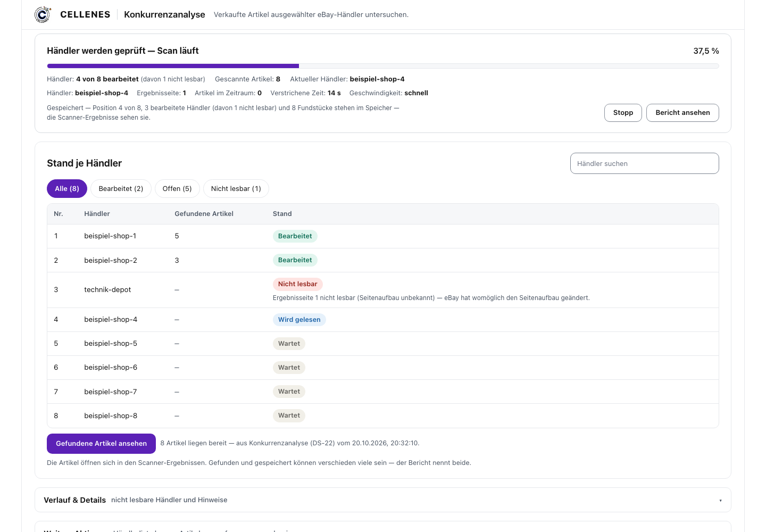The height and width of the screenshot is (532, 766).
Task: Click found count 5 for beispiel-shop-1
Action: 177,236
